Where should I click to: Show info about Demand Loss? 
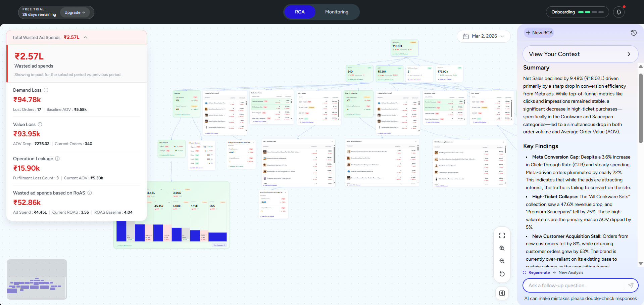click(46, 90)
